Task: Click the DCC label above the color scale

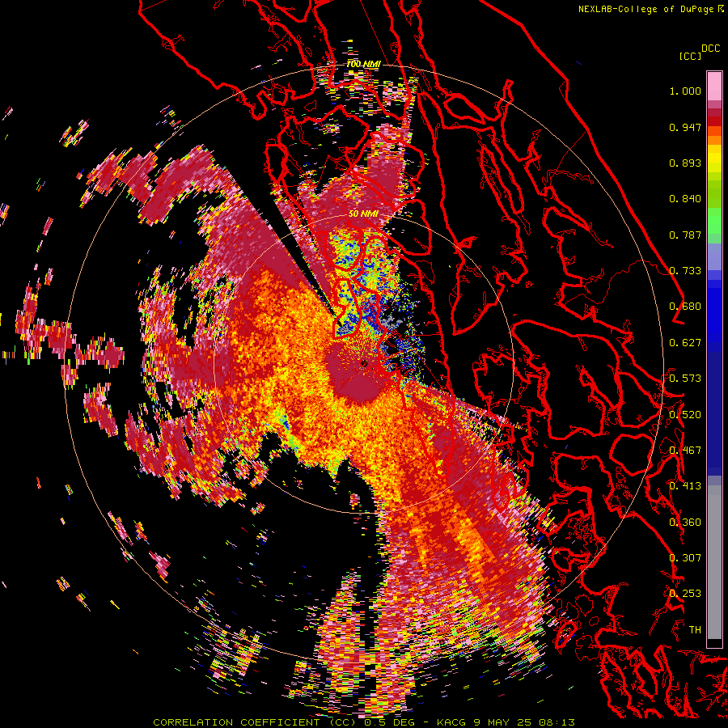Action: tap(711, 49)
